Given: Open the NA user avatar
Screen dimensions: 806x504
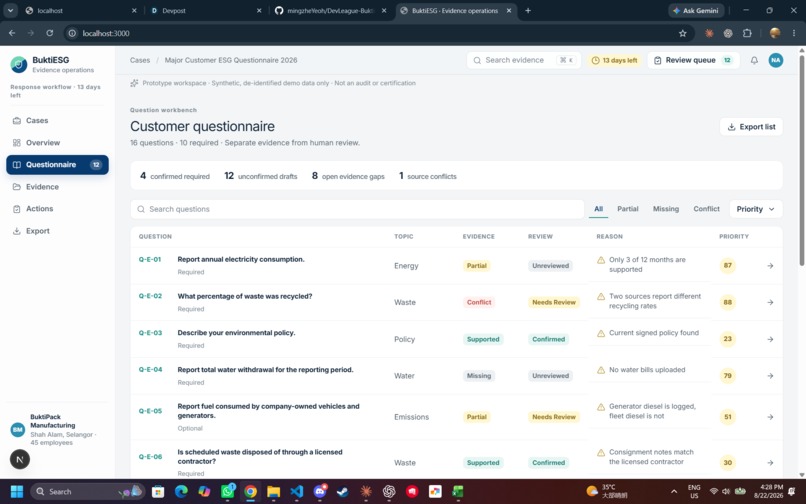Looking at the screenshot, I should click(775, 60).
